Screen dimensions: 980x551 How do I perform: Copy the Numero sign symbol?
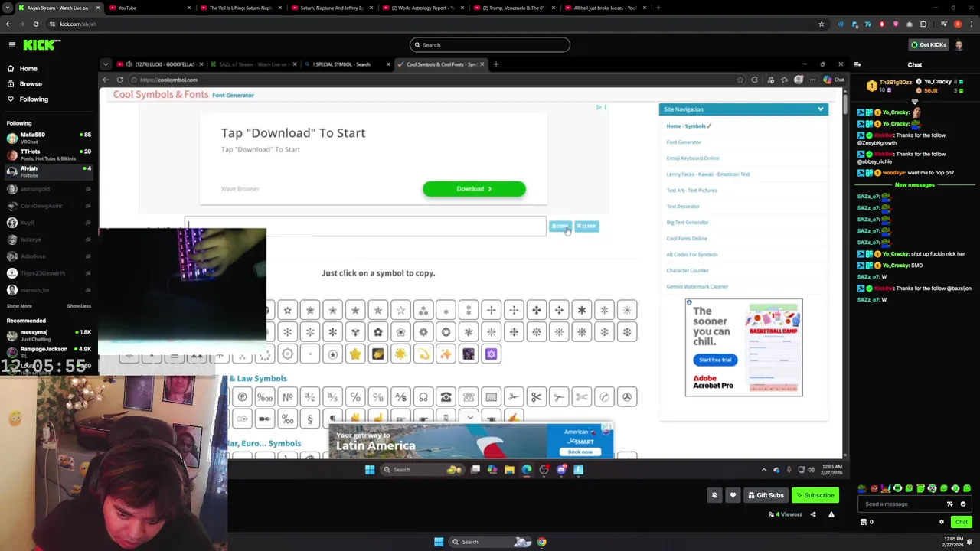287,397
